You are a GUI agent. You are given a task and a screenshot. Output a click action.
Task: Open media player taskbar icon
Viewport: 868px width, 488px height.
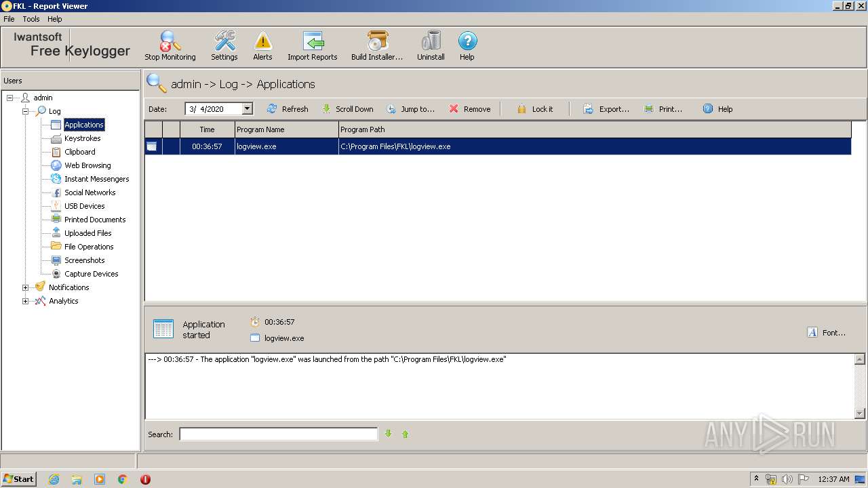point(100,479)
